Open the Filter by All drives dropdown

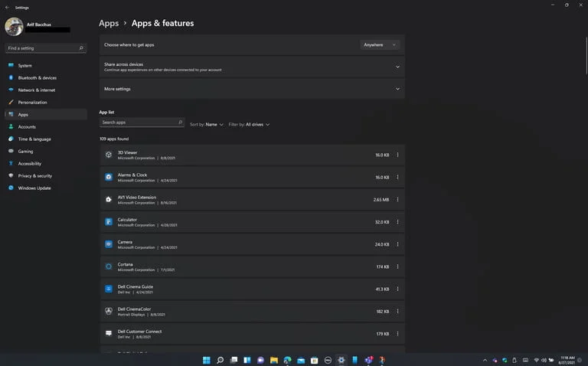point(249,125)
